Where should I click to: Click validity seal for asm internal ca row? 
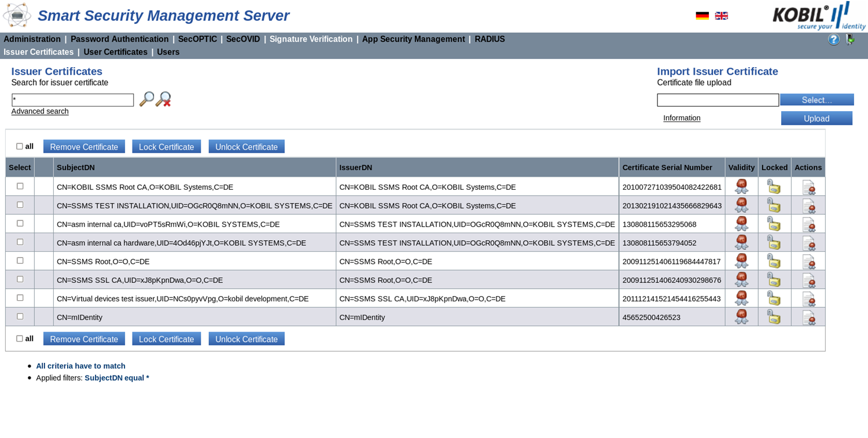coord(741,223)
